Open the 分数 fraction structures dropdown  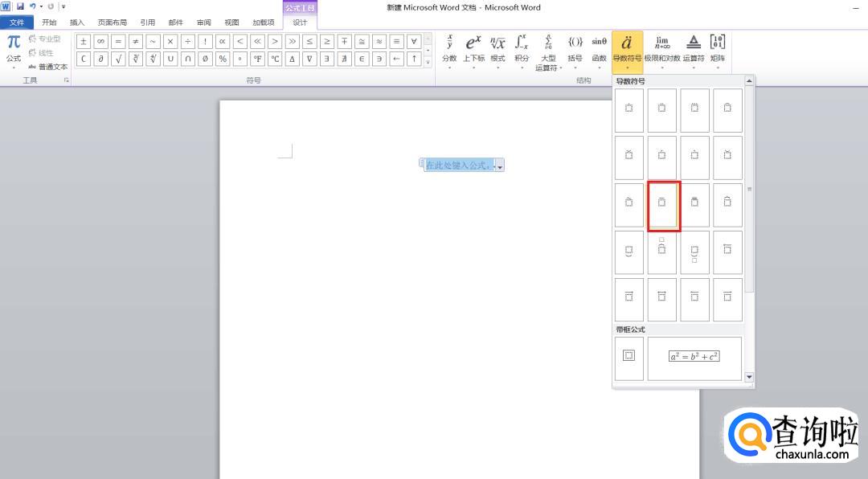449,51
